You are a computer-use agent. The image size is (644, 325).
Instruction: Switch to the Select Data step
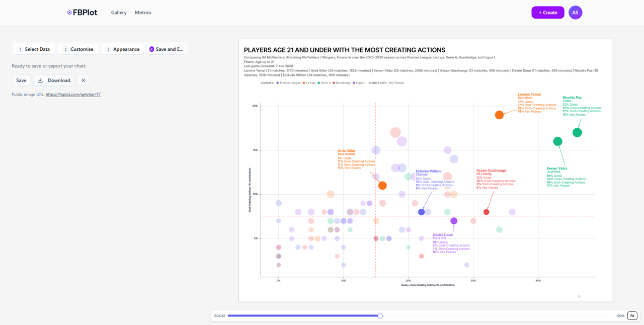[34, 49]
